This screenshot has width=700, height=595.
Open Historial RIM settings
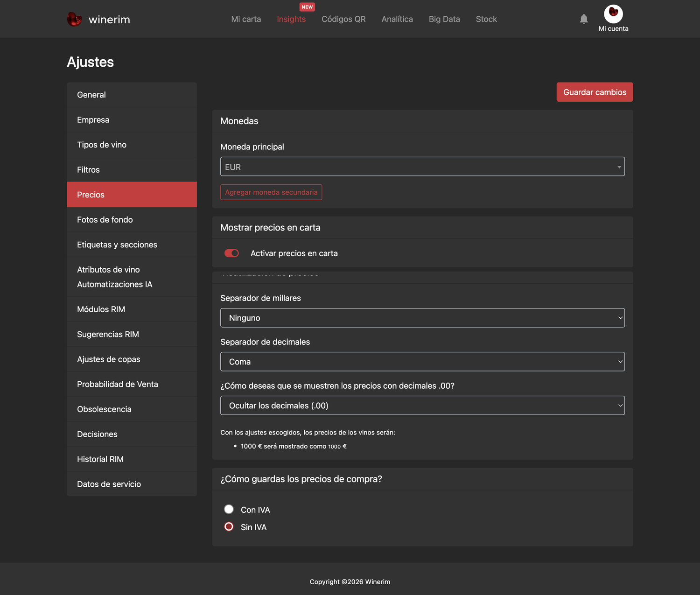click(x=132, y=459)
